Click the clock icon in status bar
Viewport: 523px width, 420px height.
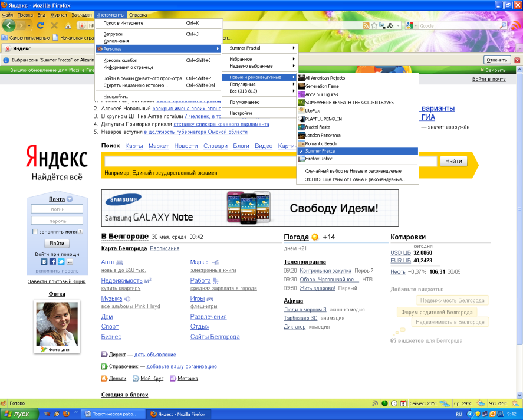[394, 403]
